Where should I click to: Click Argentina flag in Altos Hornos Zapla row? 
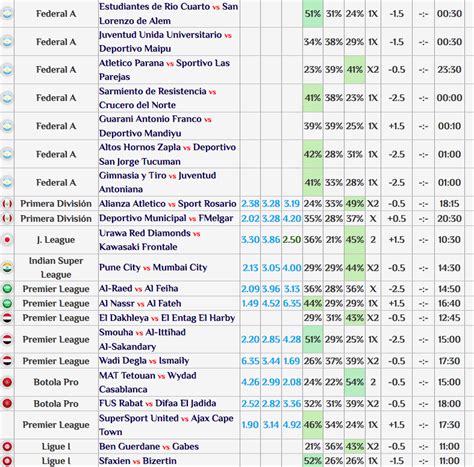(7, 154)
